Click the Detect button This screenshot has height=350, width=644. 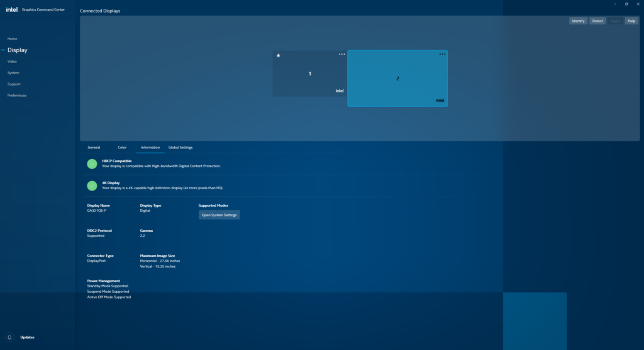tap(597, 21)
